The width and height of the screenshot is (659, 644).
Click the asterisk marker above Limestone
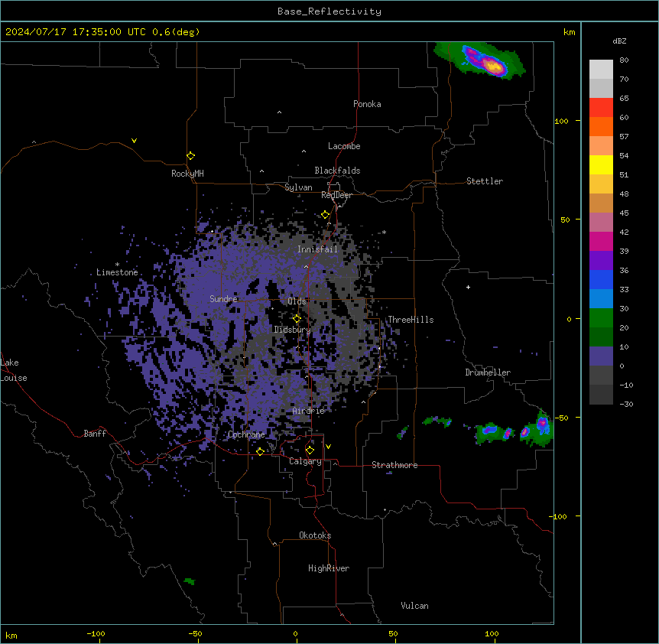click(x=117, y=265)
